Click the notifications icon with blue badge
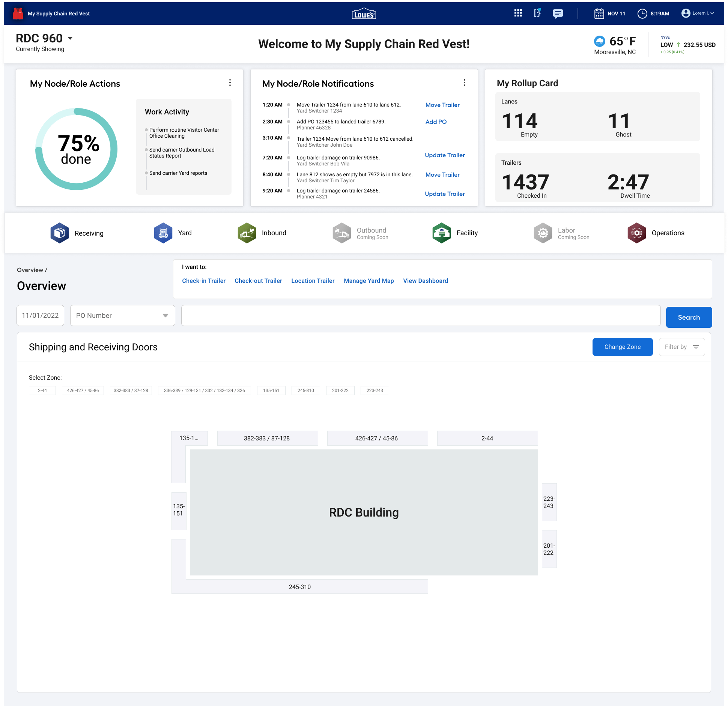The height and width of the screenshot is (706, 728). (537, 13)
